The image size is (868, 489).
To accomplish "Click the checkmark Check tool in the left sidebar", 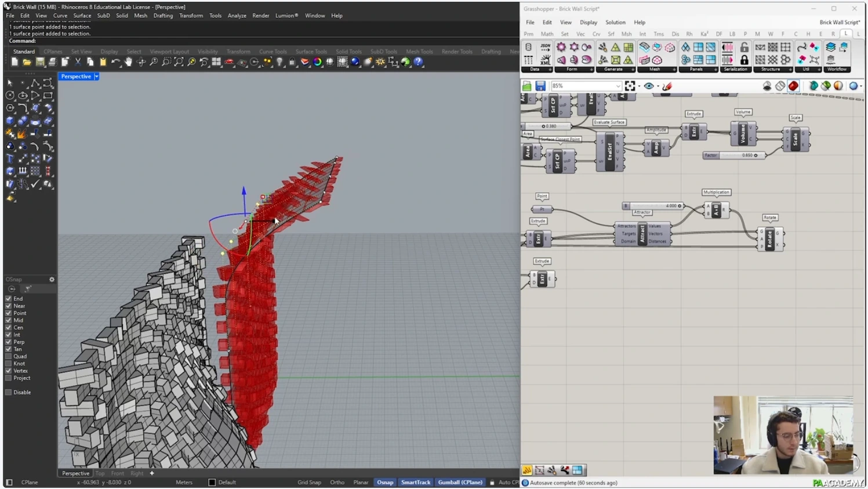I will [x=35, y=184].
